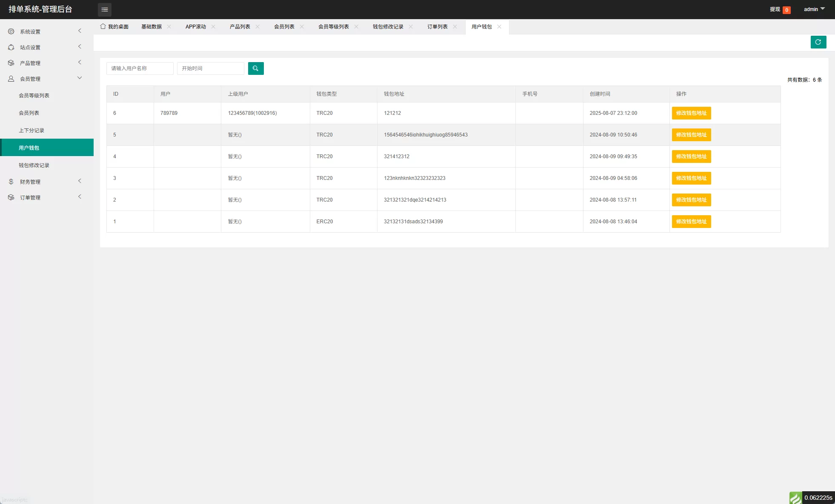The height and width of the screenshot is (504, 835).
Task: Switch to the 产品列表 tab
Action: [x=240, y=26]
